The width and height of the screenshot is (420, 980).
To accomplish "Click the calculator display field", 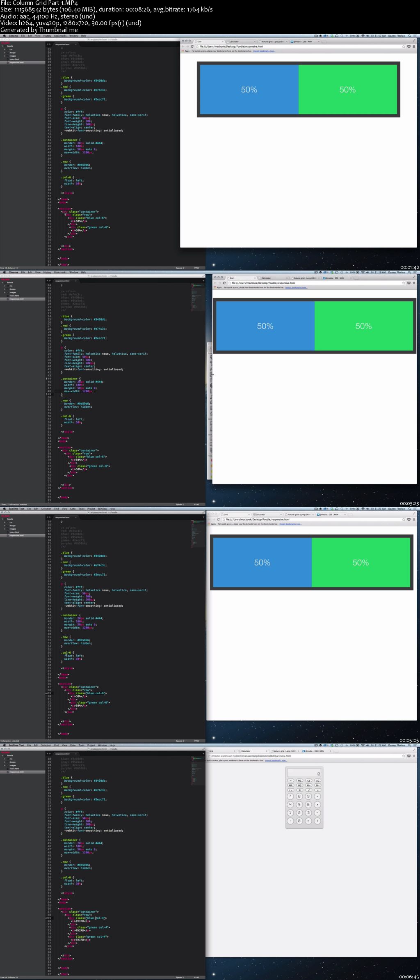I will 304,773.
